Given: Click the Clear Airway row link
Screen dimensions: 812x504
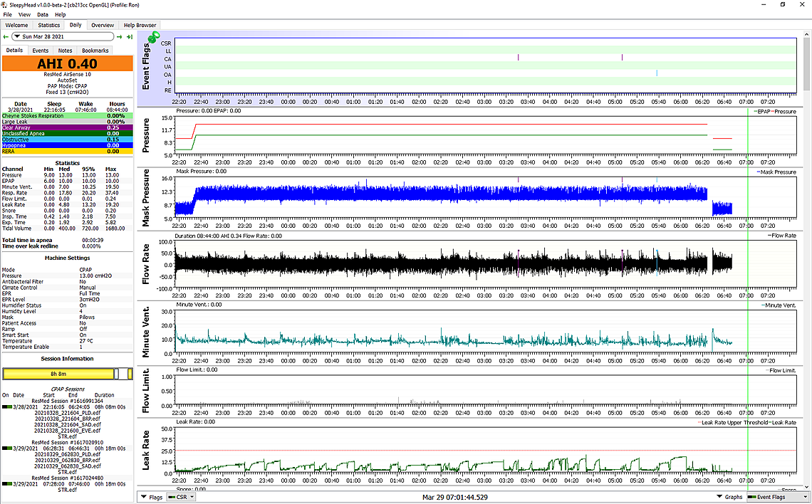Looking at the screenshot, I should [x=68, y=128].
